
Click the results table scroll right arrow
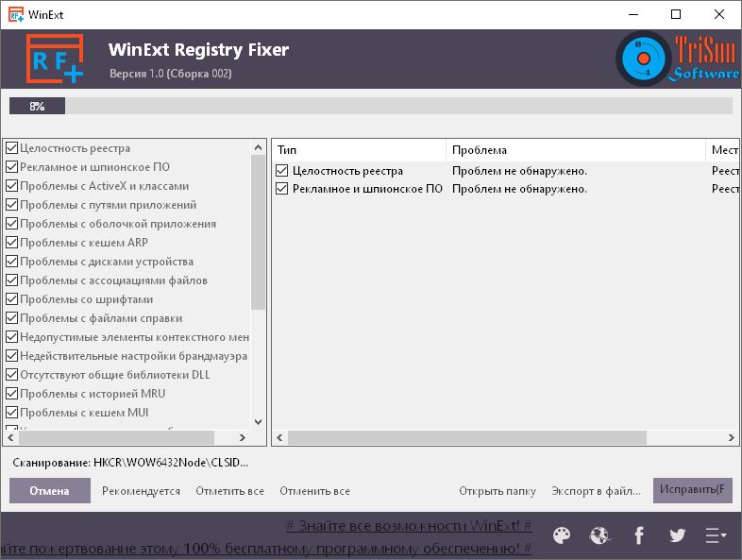731,437
